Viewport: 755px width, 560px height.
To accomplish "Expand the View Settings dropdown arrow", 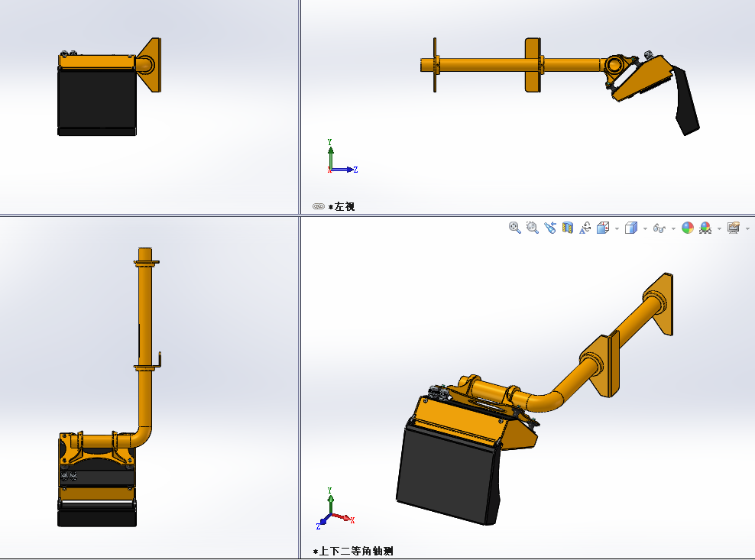I will pyautogui.click(x=748, y=228).
